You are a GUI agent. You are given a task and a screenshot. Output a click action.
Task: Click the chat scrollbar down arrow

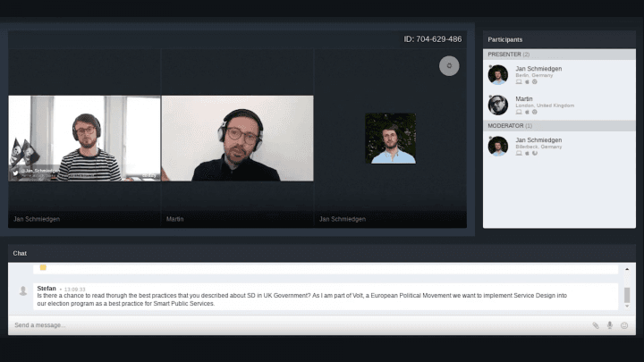[x=626, y=310]
